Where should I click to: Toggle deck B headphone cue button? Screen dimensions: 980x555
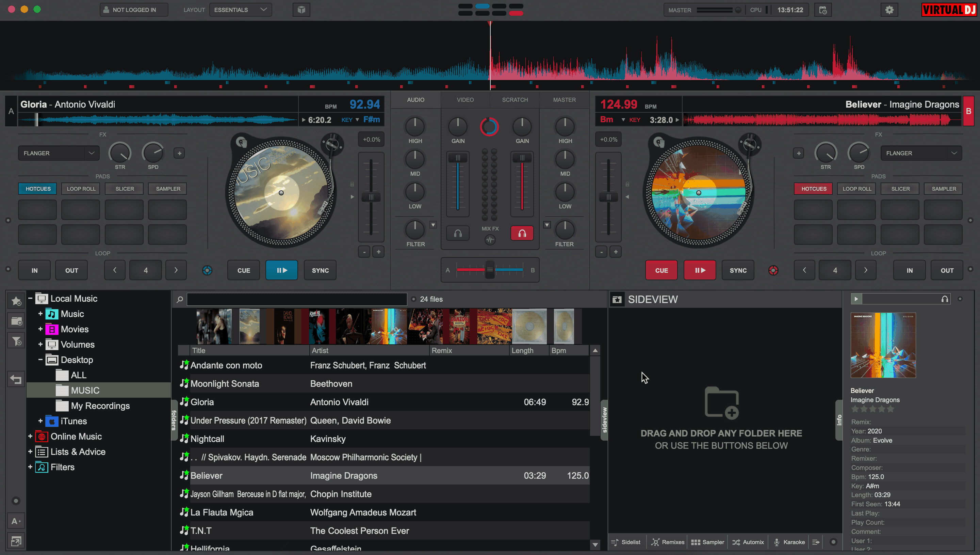522,233
